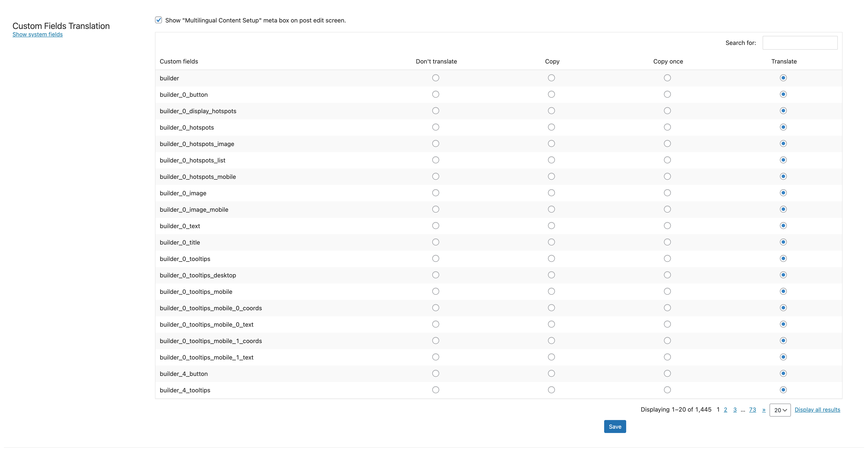The width and height of the screenshot is (868, 452).
Task: Click the builder_0_tooltips_mobile_1_coords field name
Action: point(211,341)
